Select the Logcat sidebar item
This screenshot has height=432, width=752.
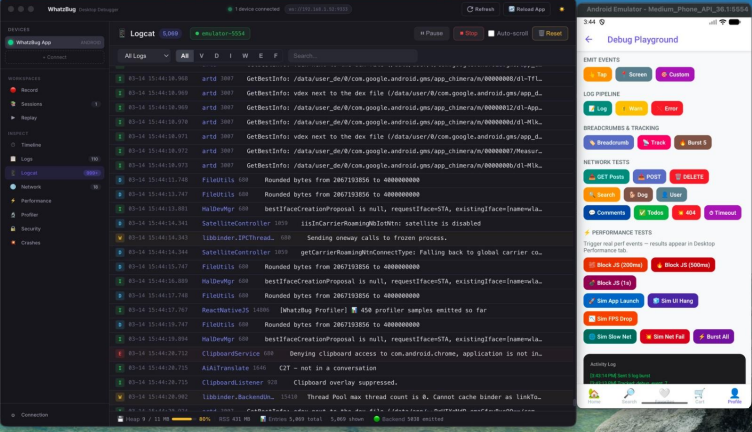(54, 173)
